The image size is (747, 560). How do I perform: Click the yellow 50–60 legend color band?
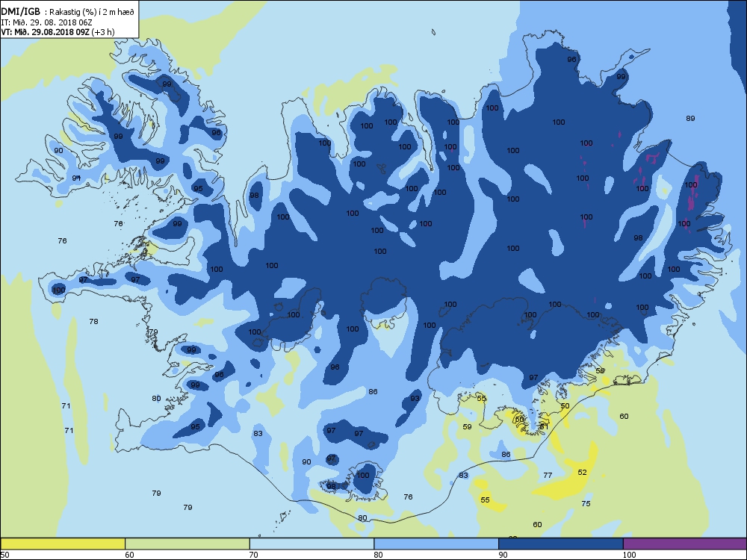[63, 544]
